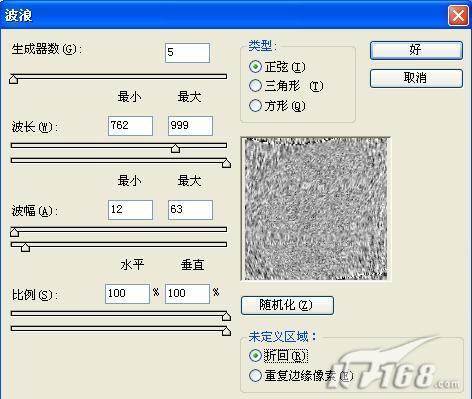This screenshot has width=472, height=399.
Task: Click the 波长 minimum field showing 762
Action: pyautogui.click(x=130, y=126)
